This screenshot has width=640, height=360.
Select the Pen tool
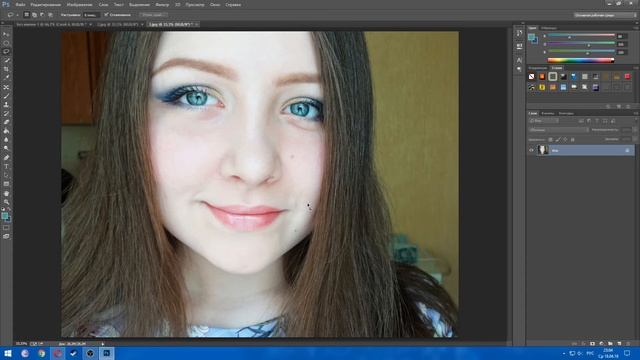6,158
